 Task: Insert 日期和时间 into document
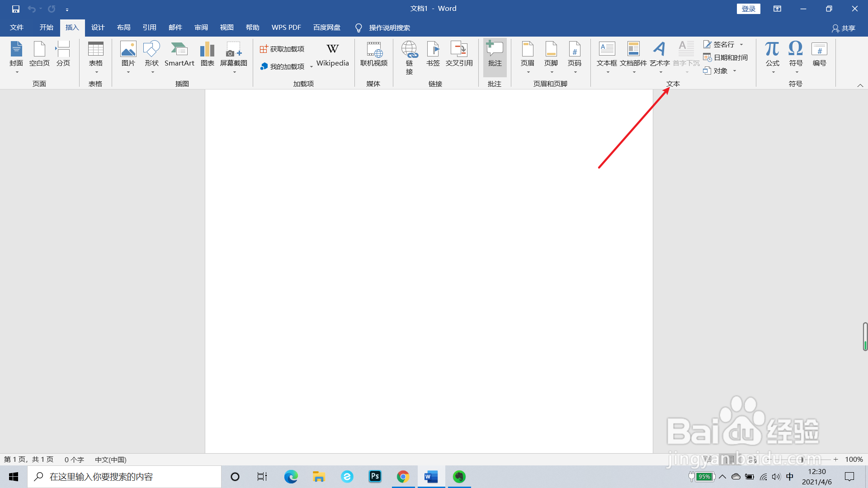point(726,57)
